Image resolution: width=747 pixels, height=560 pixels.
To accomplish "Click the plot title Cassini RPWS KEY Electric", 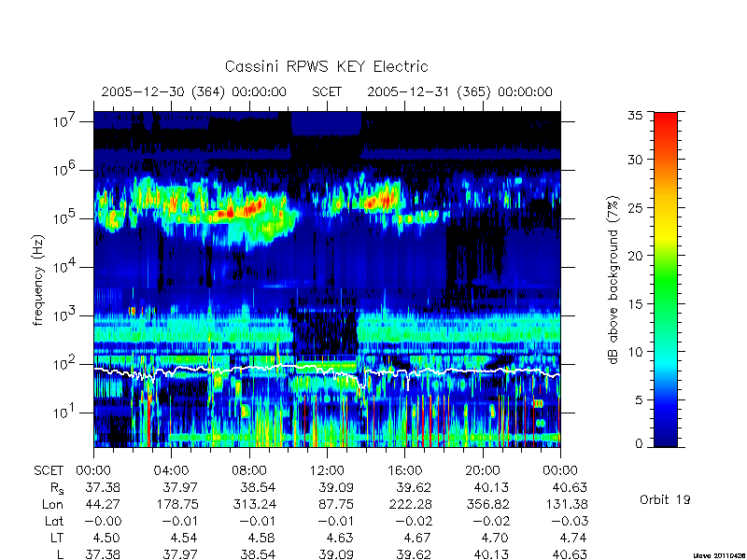I will [326, 66].
